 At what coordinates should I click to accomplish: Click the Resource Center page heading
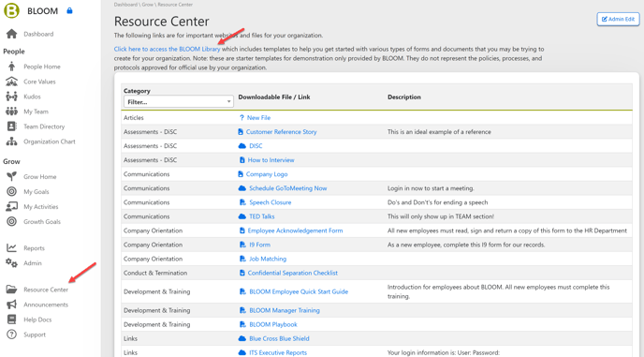click(x=161, y=22)
